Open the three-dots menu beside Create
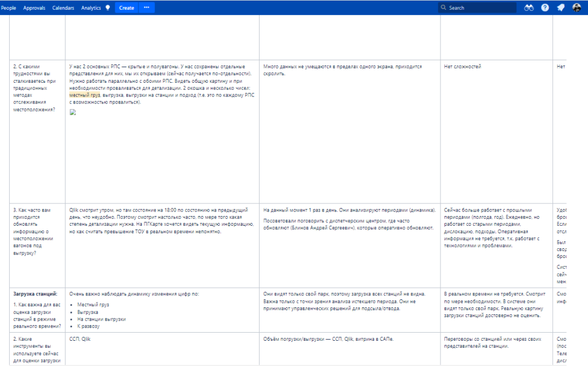Image resolution: width=588 pixels, height=366 pixels. [x=146, y=7]
